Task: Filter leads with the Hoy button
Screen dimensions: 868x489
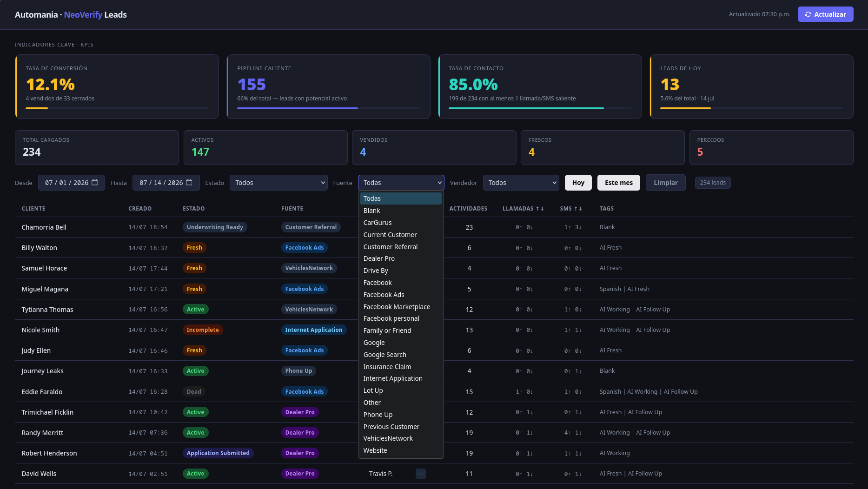Action: point(578,183)
